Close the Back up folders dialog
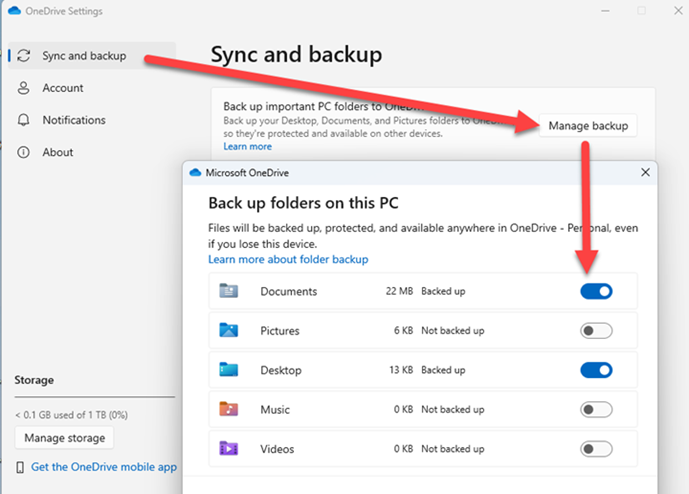Viewport: 689px width, 494px height. click(x=645, y=172)
